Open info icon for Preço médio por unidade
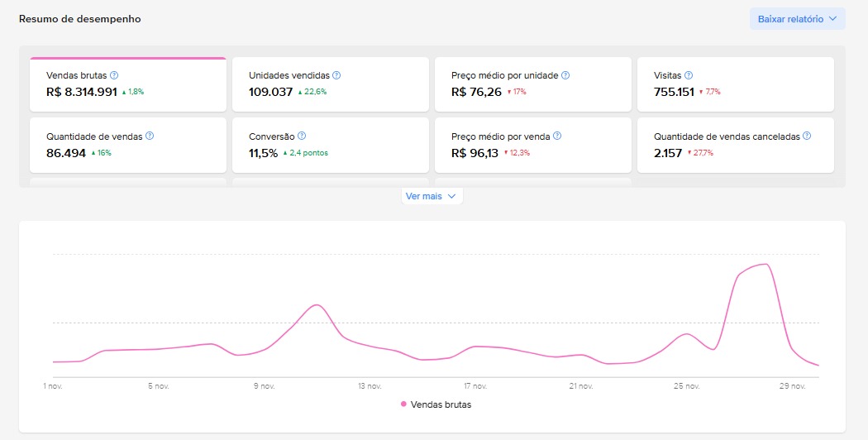 click(565, 75)
